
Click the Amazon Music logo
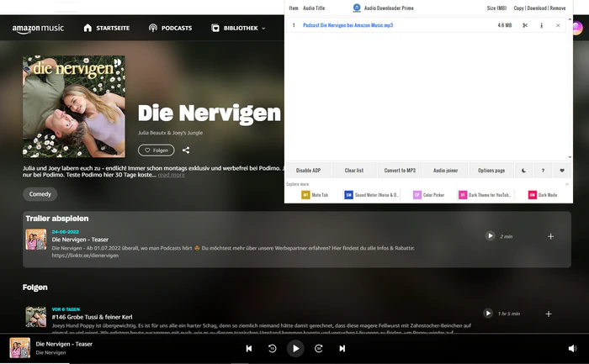(x=38, y=29)
